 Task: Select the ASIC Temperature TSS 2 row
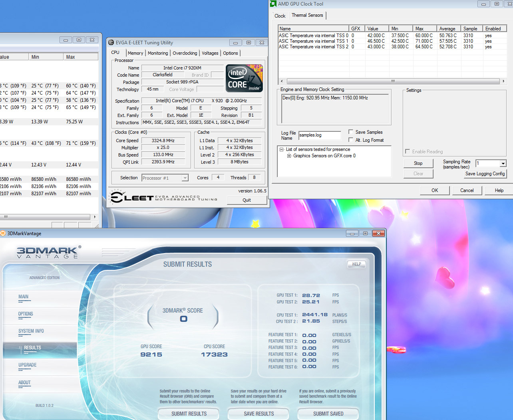pyautogui.click(x=392, y=47)
